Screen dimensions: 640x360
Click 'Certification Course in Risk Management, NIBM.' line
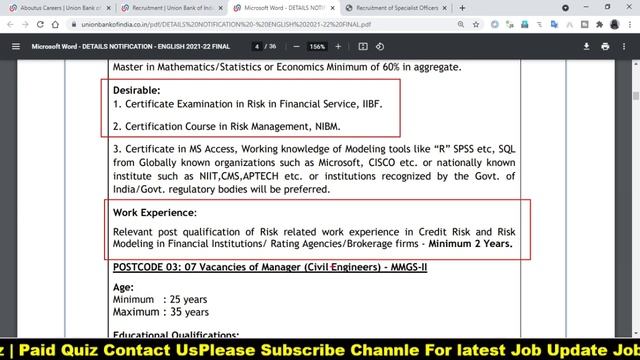[227, 127]
